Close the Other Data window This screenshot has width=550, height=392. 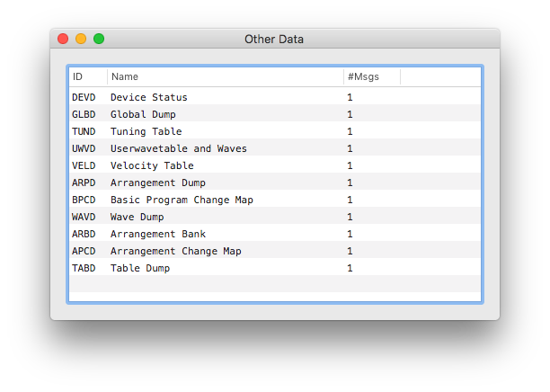(63, 39)
